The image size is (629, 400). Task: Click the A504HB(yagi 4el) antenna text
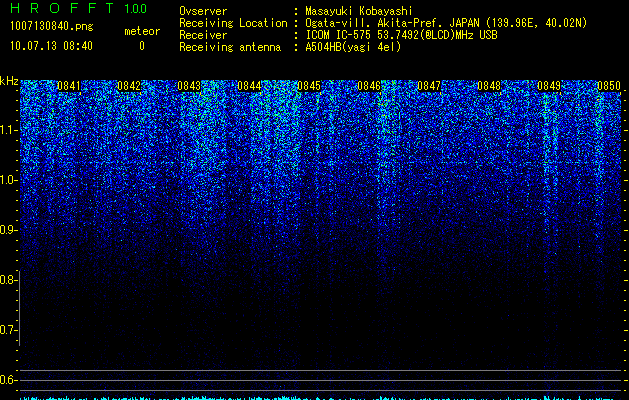coord(353,47)
